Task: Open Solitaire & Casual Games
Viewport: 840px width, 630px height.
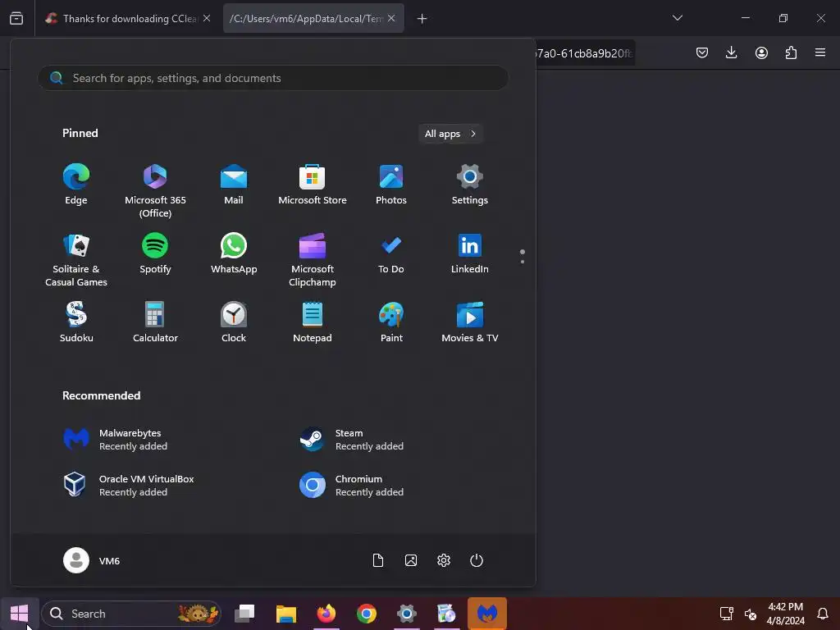Action: click(76, 260)
